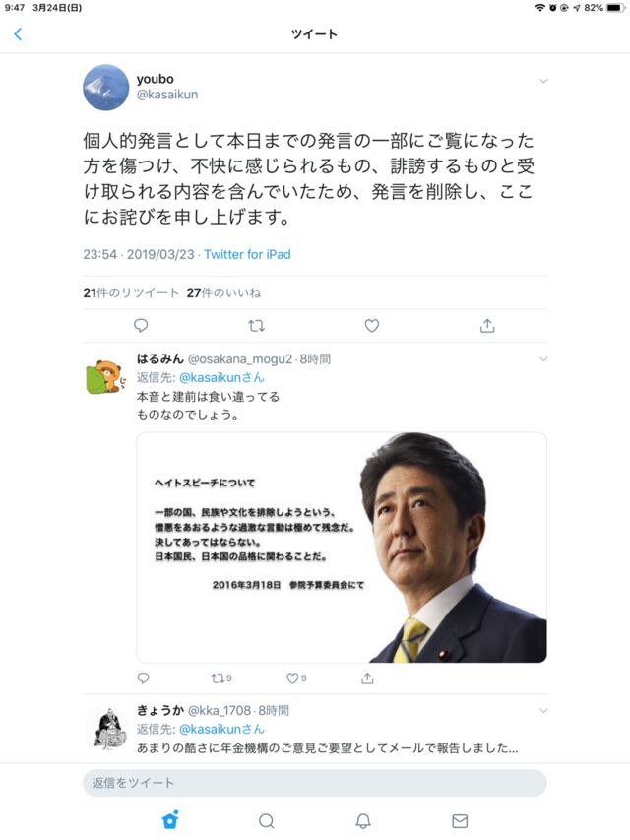Reply to はるみん's comment
The width and height of the screenshot is (630, 840).
pos(143,678)
